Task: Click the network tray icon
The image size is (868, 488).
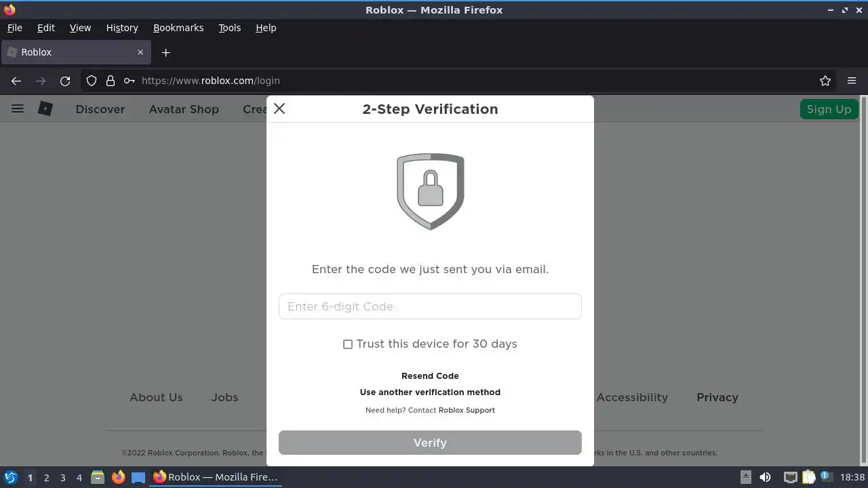Action: [790, 477]
